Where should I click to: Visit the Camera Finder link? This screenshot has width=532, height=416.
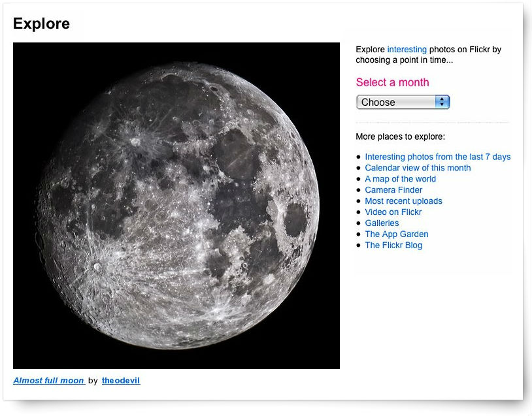(x=393, y=190)
